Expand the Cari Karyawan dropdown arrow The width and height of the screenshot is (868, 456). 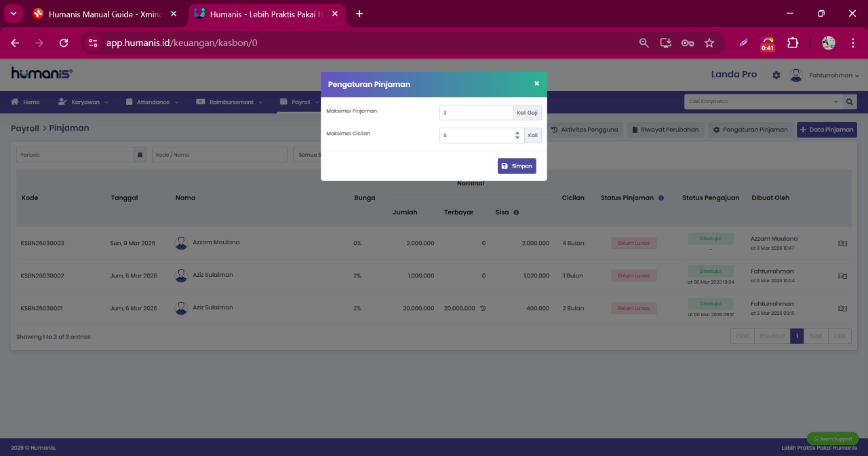(x=835, y=102)
